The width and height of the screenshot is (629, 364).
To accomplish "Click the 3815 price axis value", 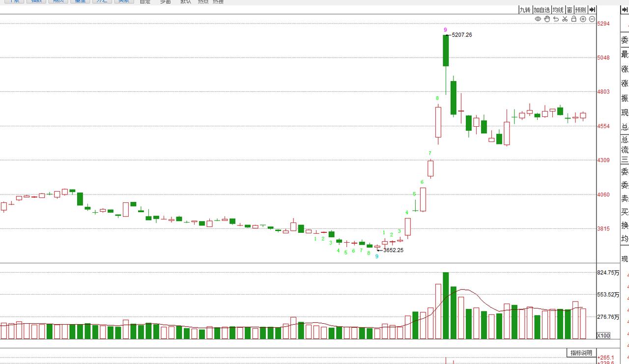I will 603,228.
